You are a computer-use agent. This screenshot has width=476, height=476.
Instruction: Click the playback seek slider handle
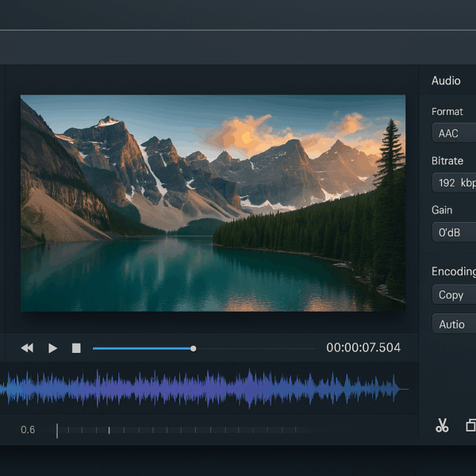[193, 348]
